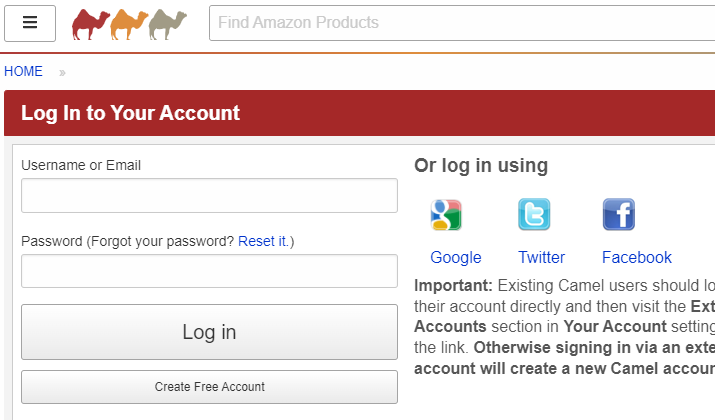Click the orange camel in the logo
The image size is (715, 420).
[x=129, y=25]
